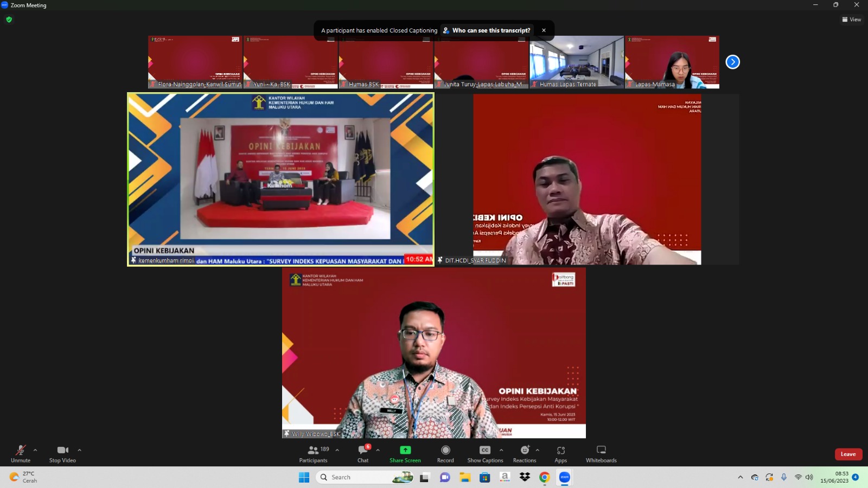Leave the meeting
868x488 pixels.
848,454
